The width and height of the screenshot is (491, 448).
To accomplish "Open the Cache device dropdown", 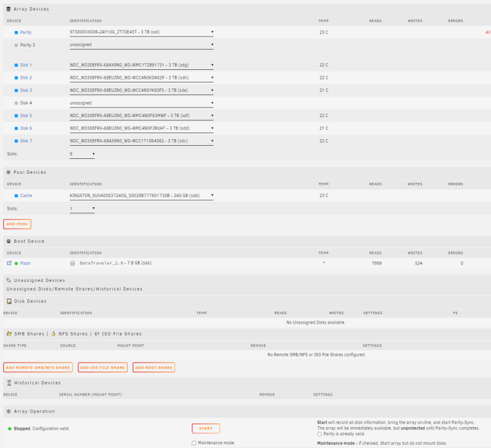I will point(142,196).
